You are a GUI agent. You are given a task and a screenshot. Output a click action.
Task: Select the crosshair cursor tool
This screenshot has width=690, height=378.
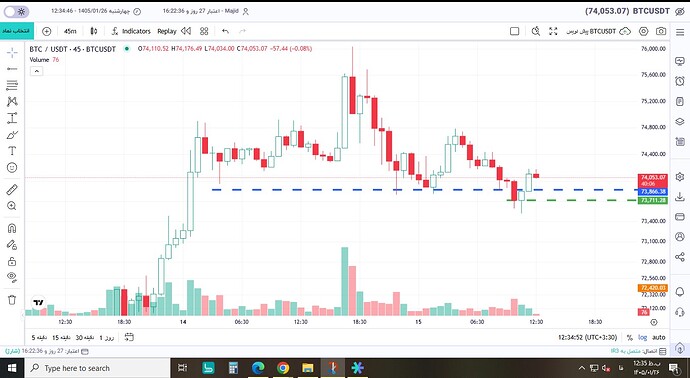[12, 53]
